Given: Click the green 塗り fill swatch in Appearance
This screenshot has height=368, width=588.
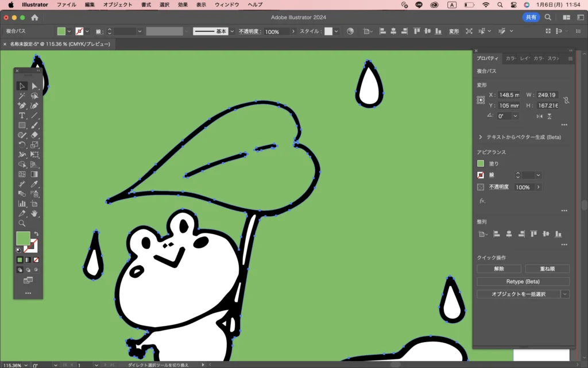Looking at the screenshot, I should [481, 164].
